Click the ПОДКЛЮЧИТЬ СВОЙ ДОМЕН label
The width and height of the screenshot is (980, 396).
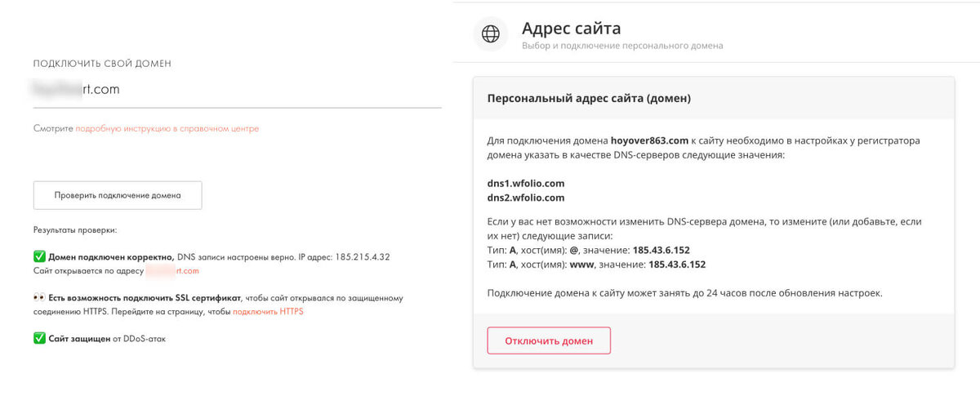tap(102, 64)
